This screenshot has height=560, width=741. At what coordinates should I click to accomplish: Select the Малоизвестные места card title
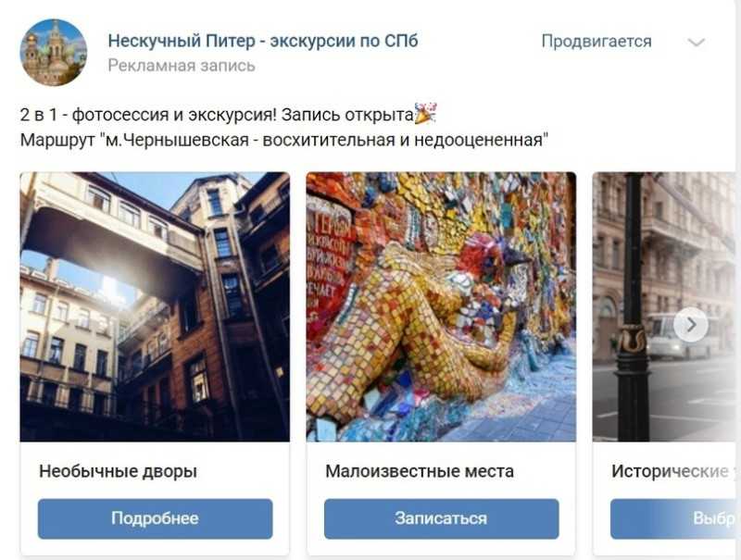420,471
